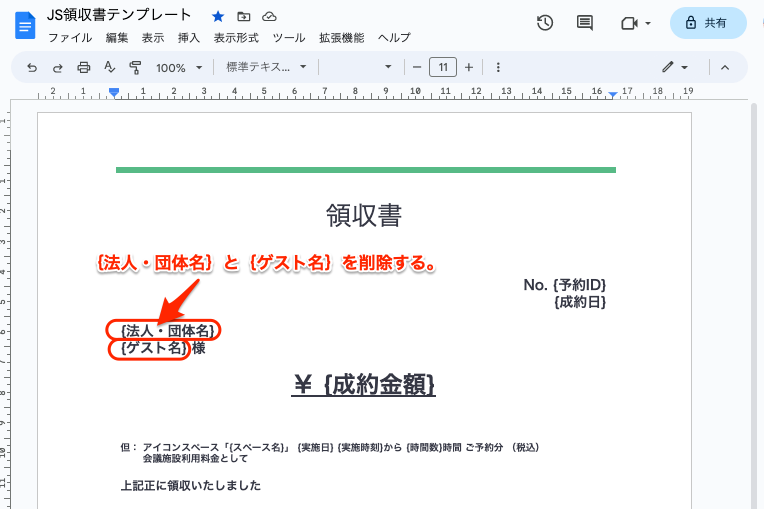The width and height of the screenshot is (764, 509).
Task: Click the move to folder icon
Action: (x=244, y=17)
